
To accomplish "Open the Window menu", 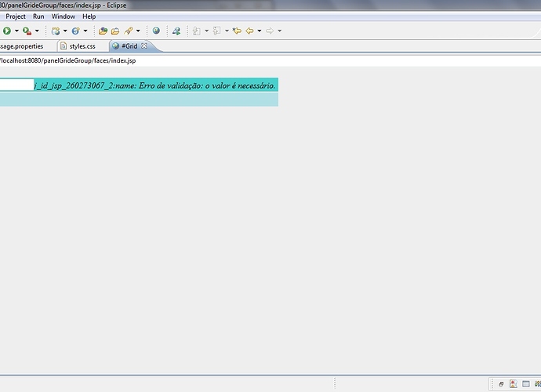I will pos(64,16).
